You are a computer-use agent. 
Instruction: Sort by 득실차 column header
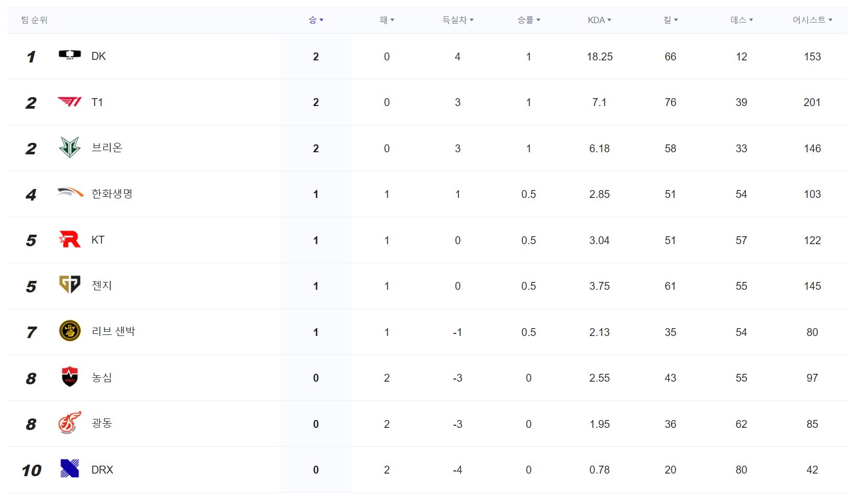tap(458, 20)
